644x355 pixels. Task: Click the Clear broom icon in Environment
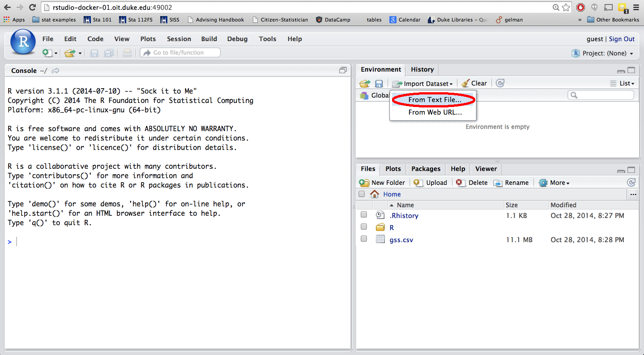tap(465, 83)
